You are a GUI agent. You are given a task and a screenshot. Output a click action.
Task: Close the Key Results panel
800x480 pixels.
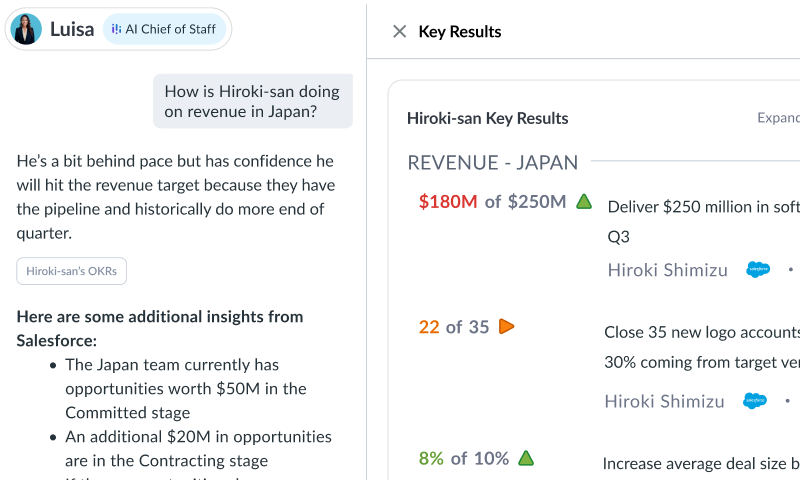coord(399,32)
